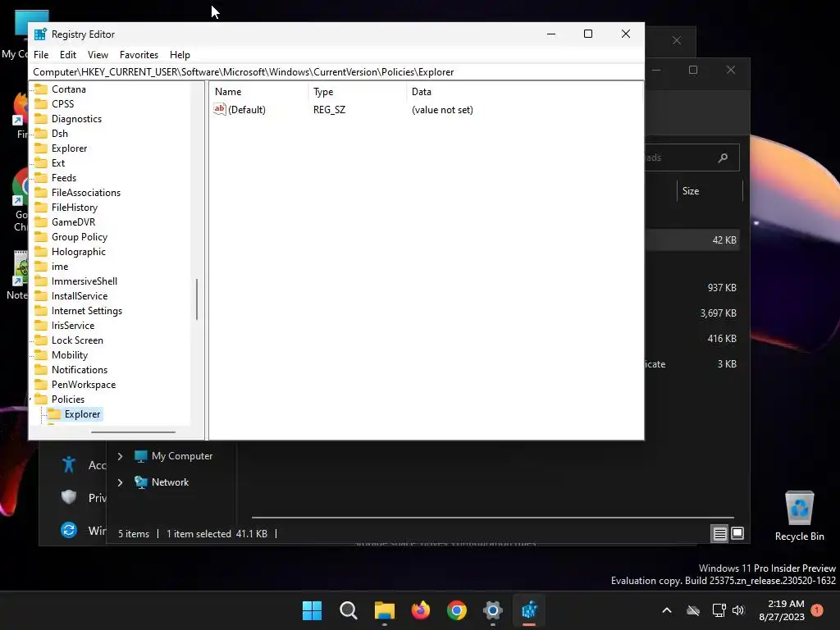Select the ime registry key

[59, 267]
